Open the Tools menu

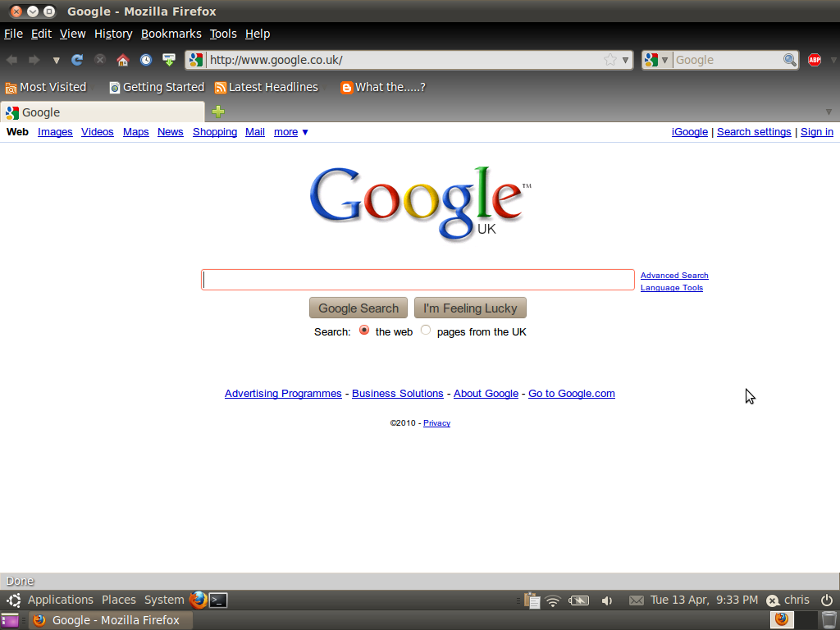[x=223, y=34]
